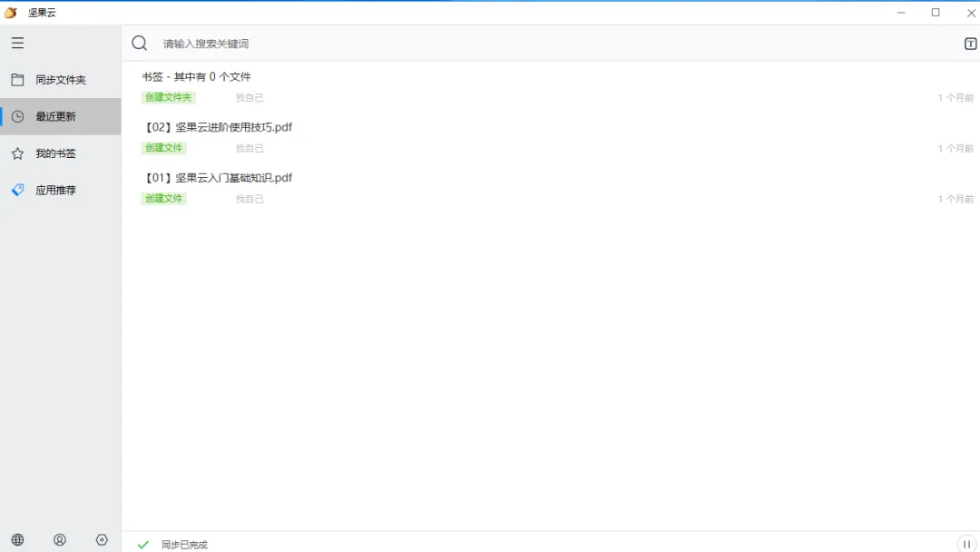Click the star icon beside 我的书签
The image size is (980, 552).
point(17,153)
